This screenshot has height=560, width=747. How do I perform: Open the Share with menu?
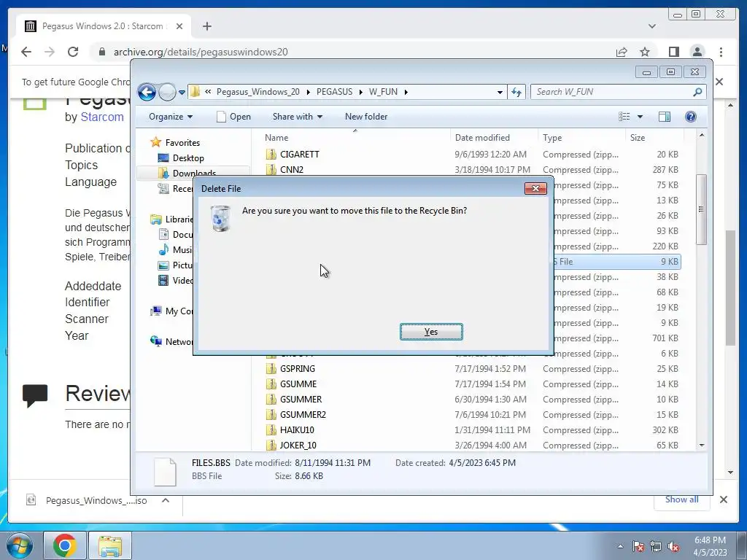coord(298,117)
